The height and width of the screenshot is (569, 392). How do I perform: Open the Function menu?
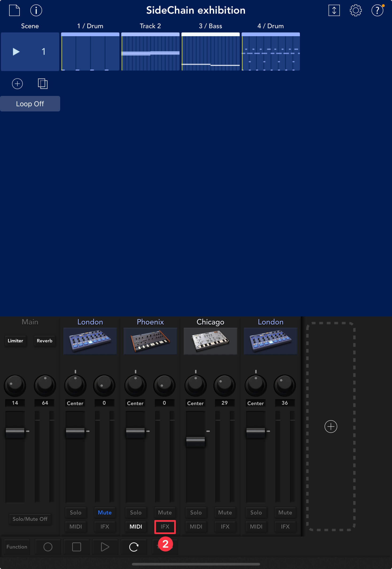pos(17,547)
